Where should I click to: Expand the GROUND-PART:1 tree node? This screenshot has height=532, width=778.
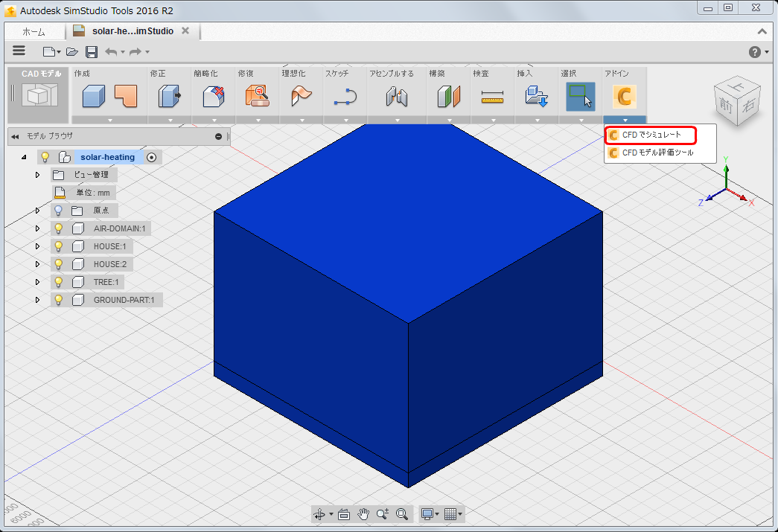coord(37,300)
